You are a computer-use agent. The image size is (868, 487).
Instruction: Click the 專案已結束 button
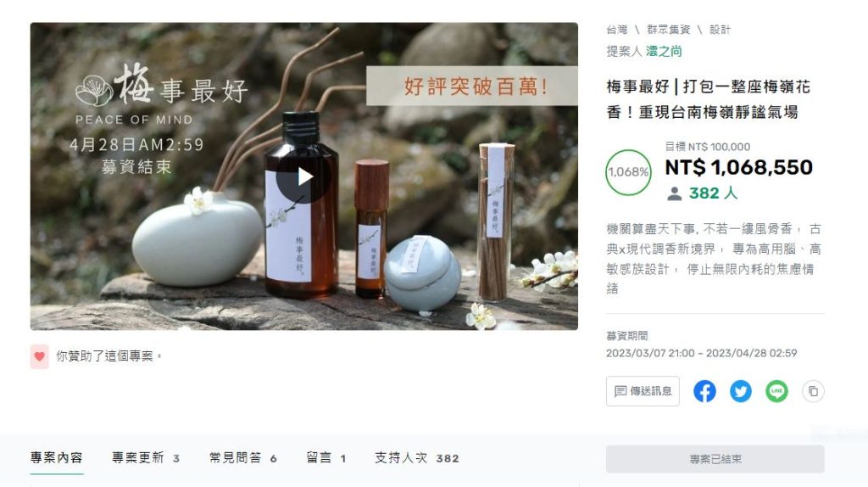coord(715,459)
